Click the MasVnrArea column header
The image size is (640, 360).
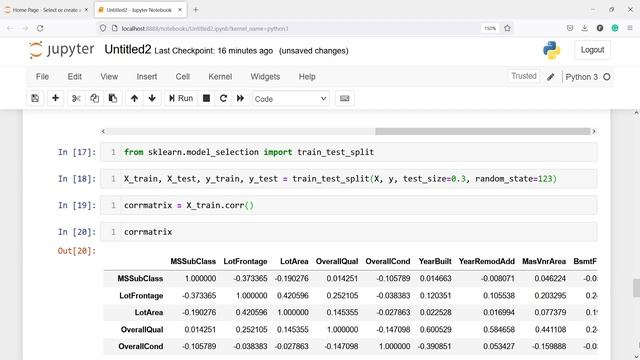coord(544,262)
